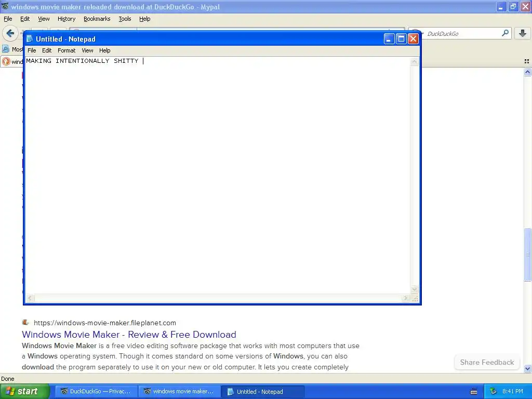532x399 pixels.
Task: Open Notepad's File menu
Action: pos(32,50)
